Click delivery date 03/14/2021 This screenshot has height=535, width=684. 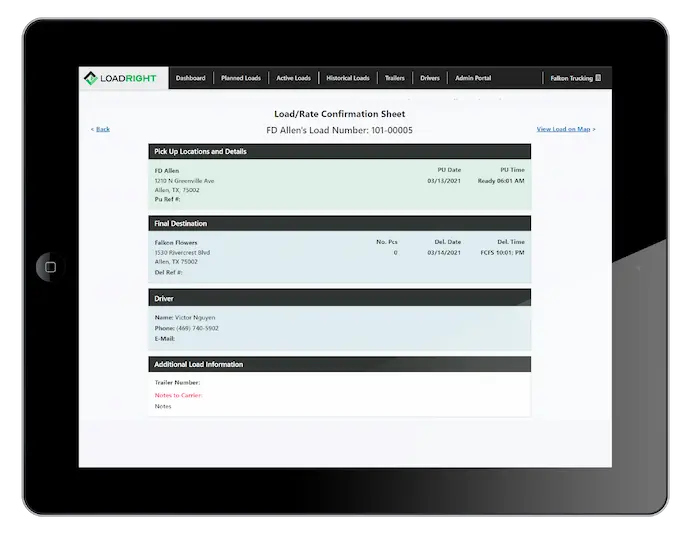[444, 253]
